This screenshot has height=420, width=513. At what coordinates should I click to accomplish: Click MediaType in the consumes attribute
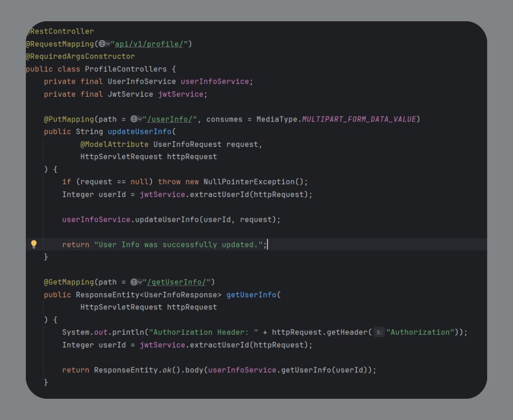tap(277, 119)
